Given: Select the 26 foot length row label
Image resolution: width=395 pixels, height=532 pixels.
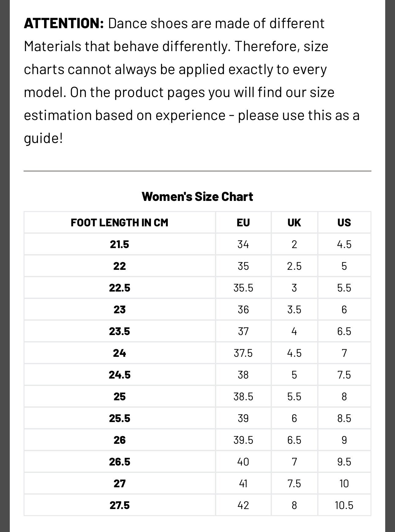Looking at the screenshot, I should point(119,440).
